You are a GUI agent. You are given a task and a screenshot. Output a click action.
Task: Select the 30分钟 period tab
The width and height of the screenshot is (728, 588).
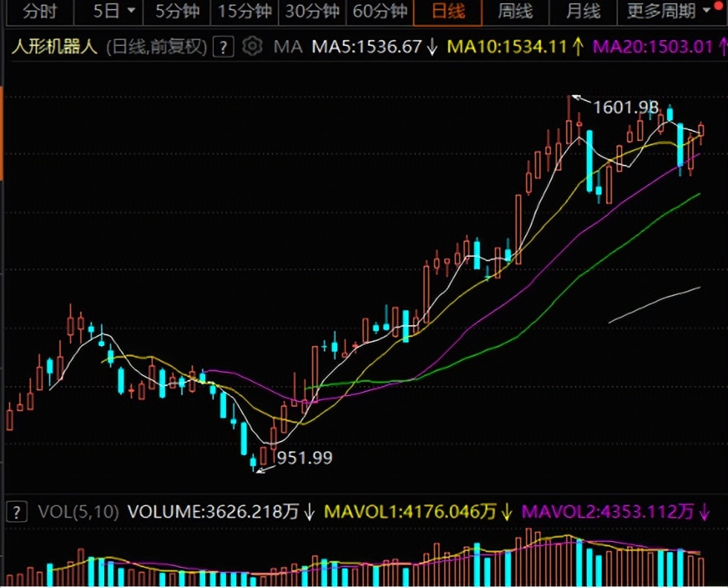pos(312,11)
